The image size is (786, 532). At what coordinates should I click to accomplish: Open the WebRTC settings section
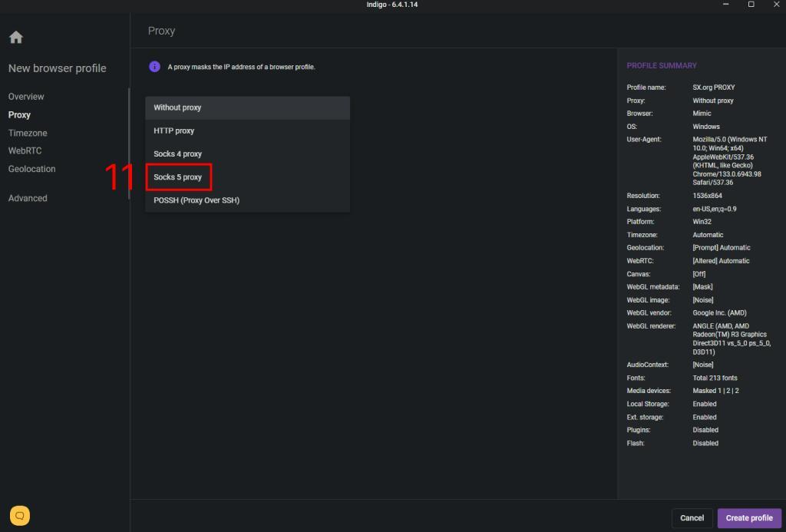[x=25, y=150]
